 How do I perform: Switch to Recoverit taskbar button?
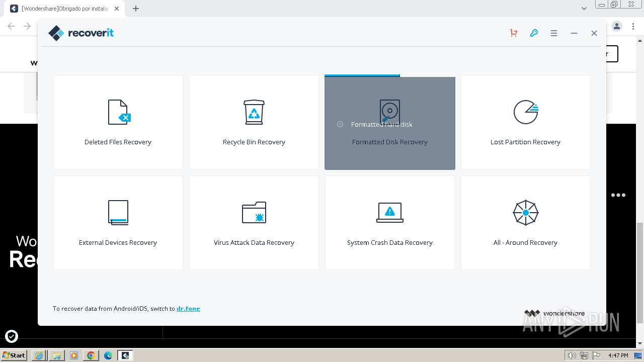pos(125,355)
